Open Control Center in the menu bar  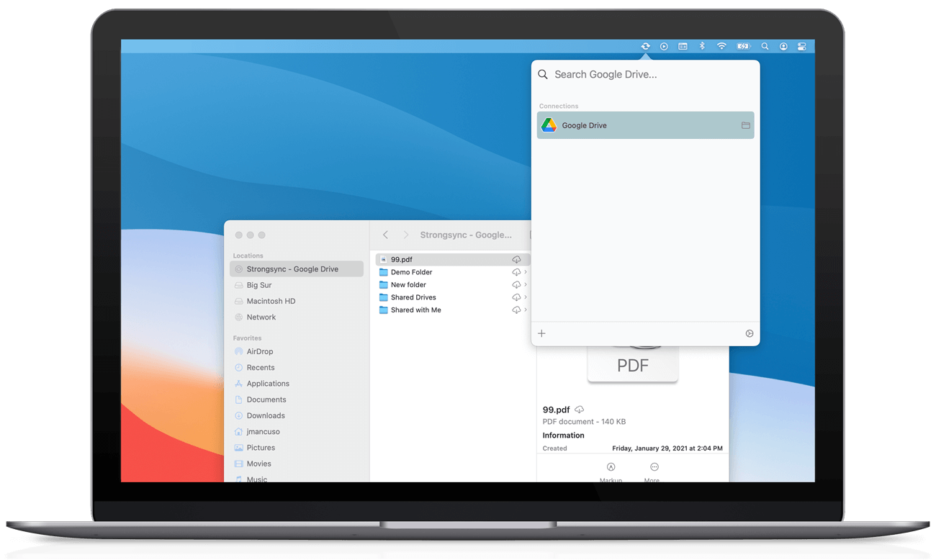[x=801, y=46]
